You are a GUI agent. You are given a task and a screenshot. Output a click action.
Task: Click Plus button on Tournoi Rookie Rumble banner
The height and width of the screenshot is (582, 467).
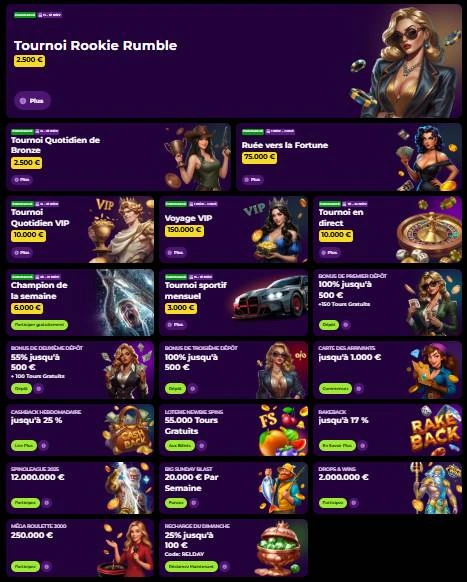32,101
